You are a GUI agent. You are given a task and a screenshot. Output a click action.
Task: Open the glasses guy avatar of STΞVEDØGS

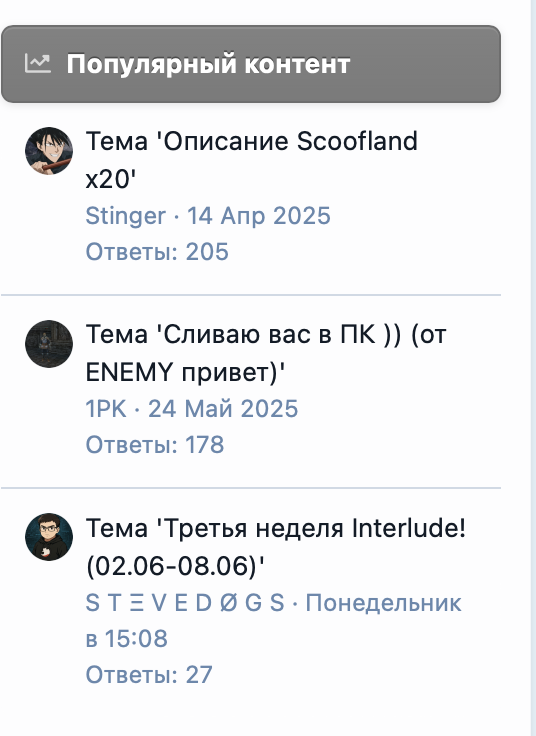point(49,537)
